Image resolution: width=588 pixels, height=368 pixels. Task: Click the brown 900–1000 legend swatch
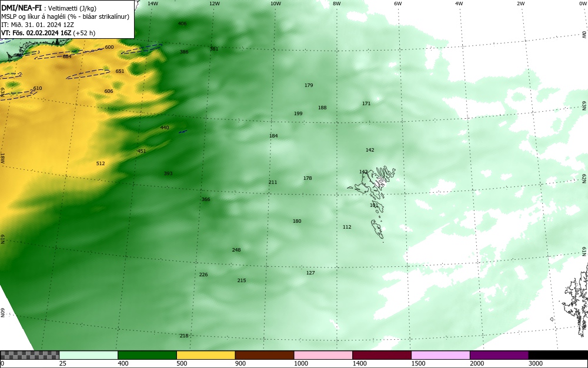coord(265,355)
